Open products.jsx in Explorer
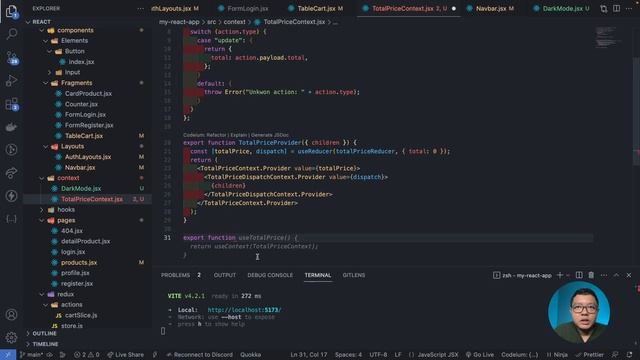 click(79, 262)
